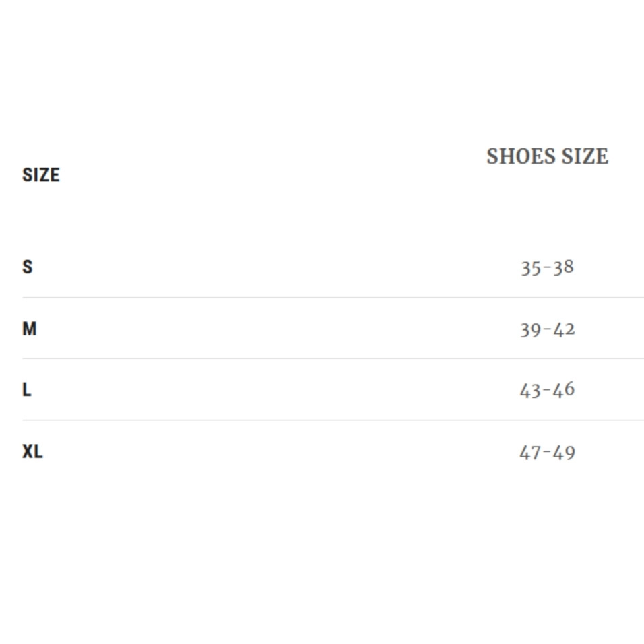The height and width of the screenshot is (644, 644).
Task: Click the number 42 in M row
Action: click(x=564, y=329)
